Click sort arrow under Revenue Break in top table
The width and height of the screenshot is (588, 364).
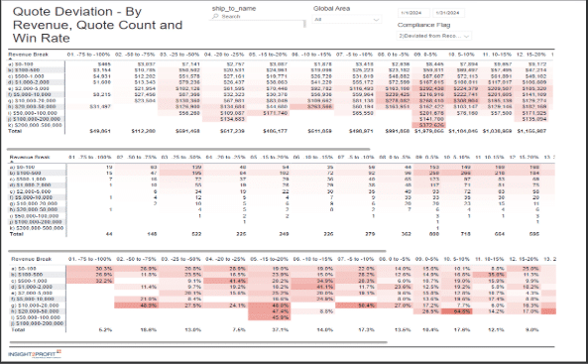(x=11, y=59)
